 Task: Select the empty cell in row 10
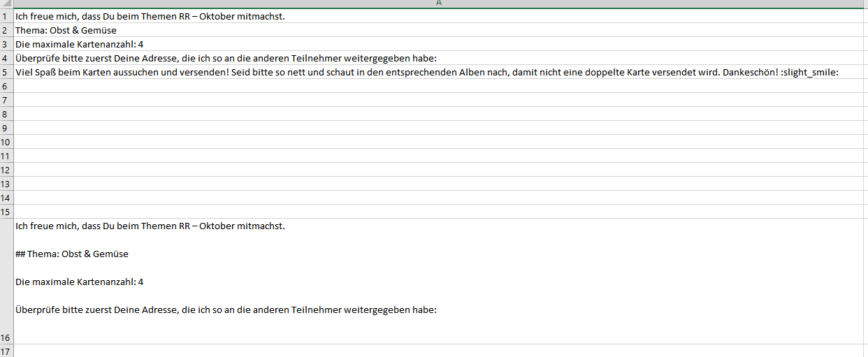point(440,142)
